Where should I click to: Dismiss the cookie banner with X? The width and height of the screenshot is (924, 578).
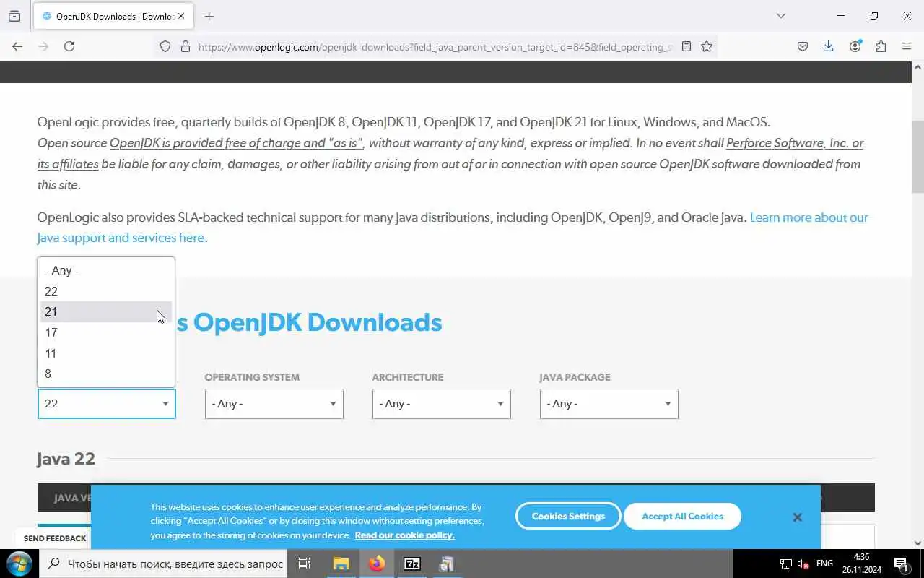coord(797,517)
